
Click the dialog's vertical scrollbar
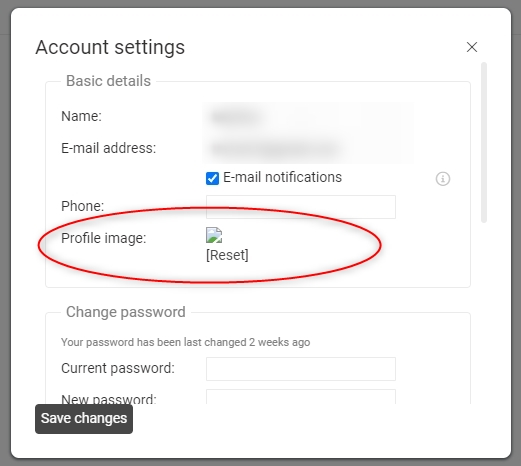pos(484,142)
